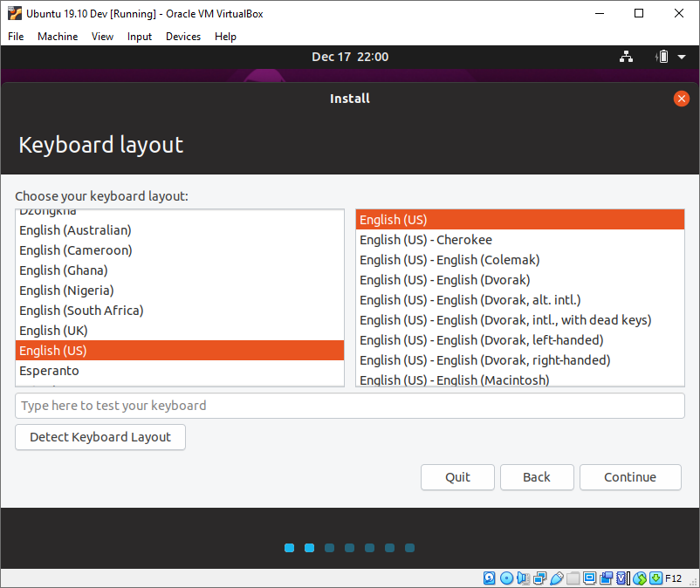Select English (US) - Cherokee variant
The image size is (700, 588).
pyautogui.click(x=520, y=240)
